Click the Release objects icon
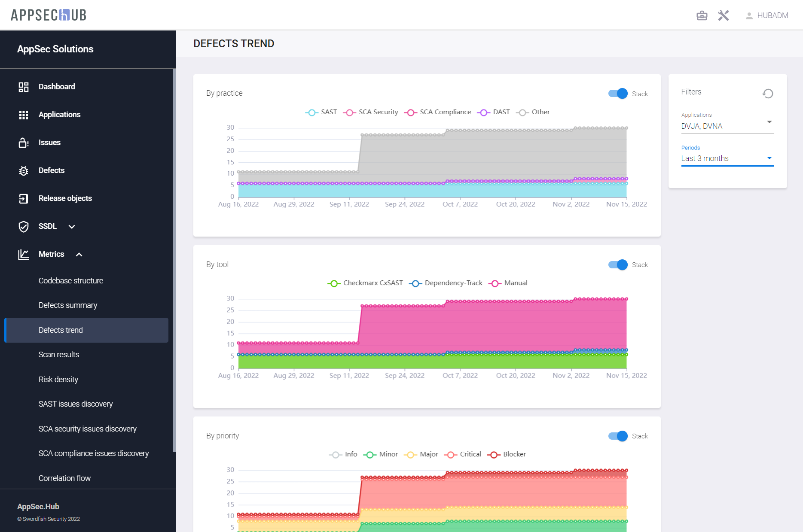803x532 pixels. tap(24, 198)
